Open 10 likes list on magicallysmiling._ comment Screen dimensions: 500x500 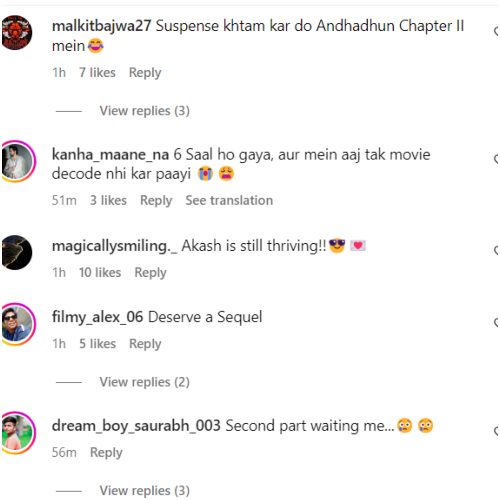(x=100, y=272)
